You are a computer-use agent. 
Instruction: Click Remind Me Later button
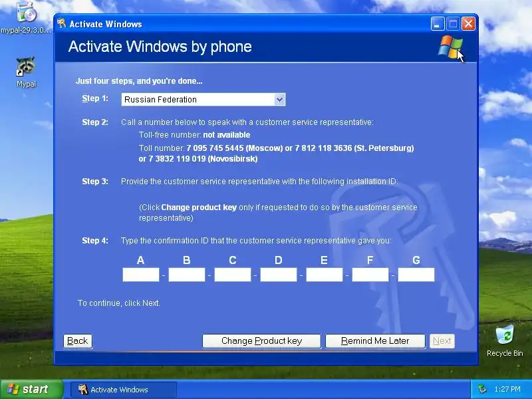375,341
